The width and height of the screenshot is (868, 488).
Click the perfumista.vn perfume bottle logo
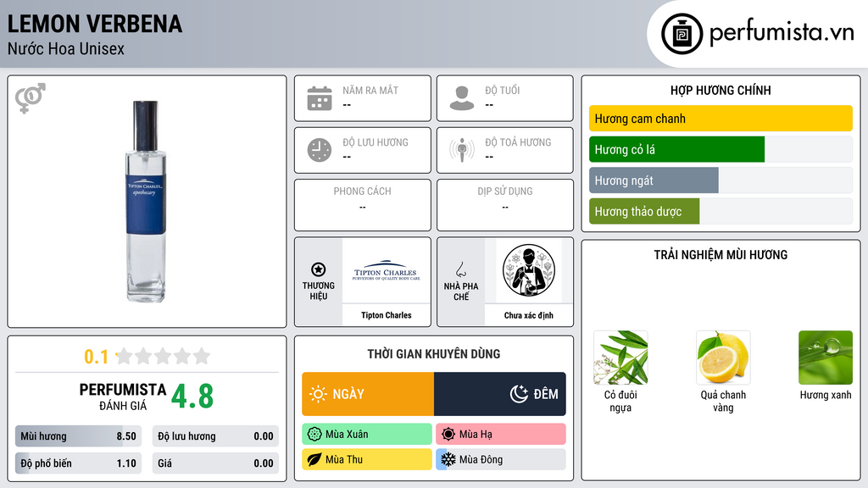(682, 34)
